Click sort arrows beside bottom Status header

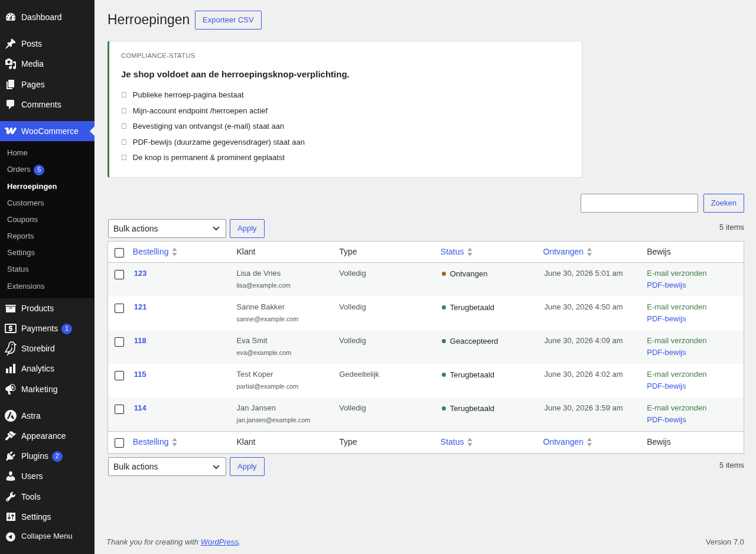coord(470,442)
